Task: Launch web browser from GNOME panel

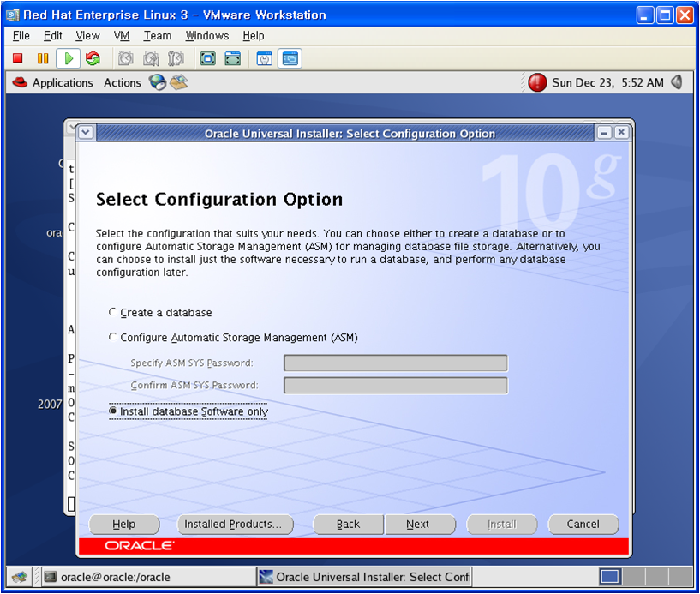Action: click(158, 82)
